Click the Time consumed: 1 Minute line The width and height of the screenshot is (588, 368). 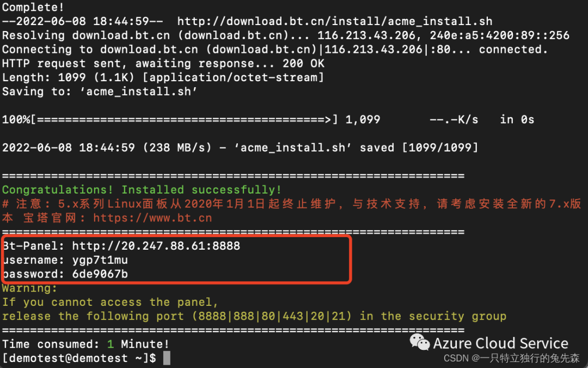85,344
